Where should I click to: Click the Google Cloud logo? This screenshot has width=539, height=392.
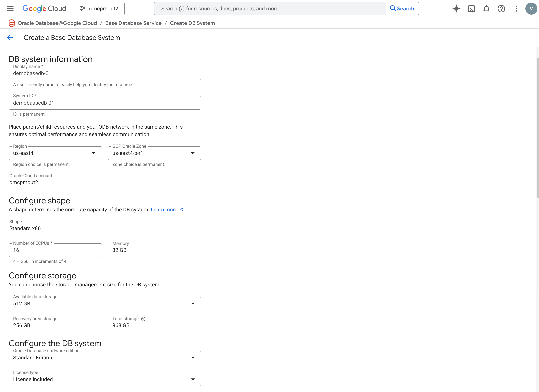click(x=44, y=8)
